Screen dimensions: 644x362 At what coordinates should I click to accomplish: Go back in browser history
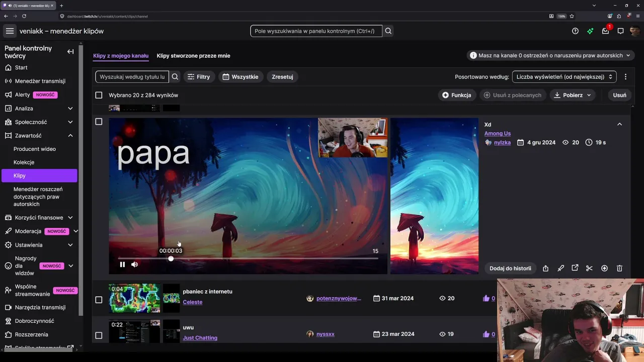6,16
